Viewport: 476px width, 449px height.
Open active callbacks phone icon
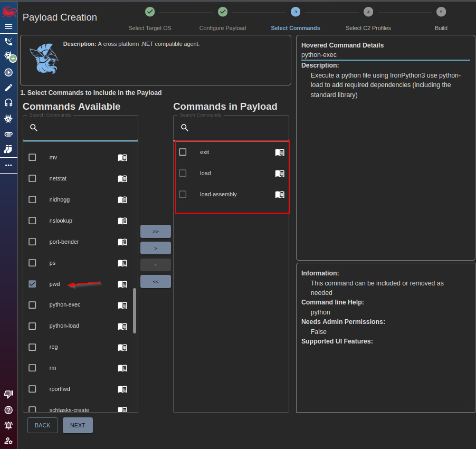click(8, 42)
